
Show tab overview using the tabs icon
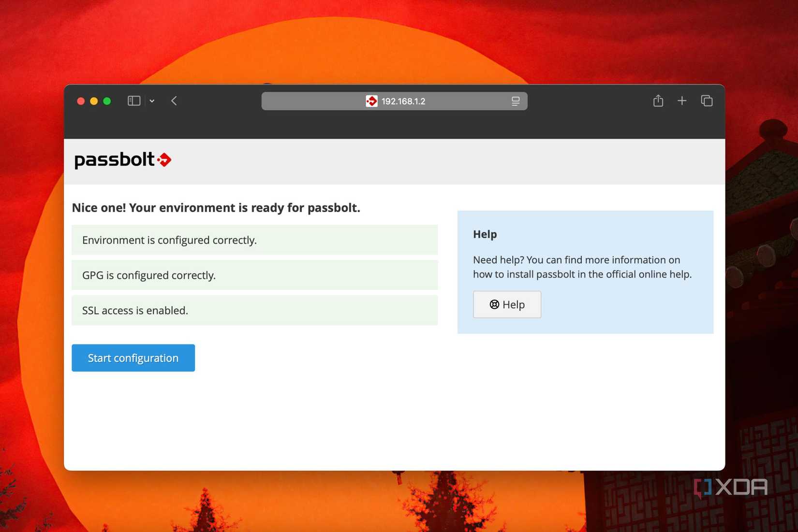click(x=707, y=101)
